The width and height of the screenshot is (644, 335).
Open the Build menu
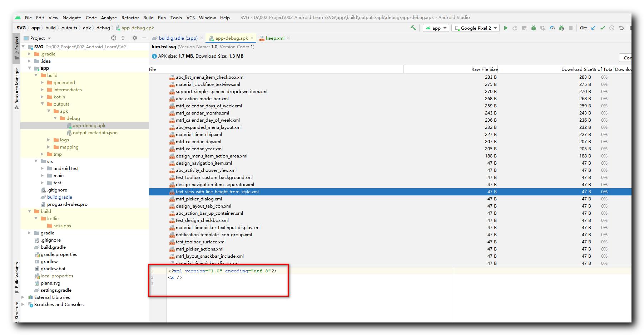click(148, 18)
